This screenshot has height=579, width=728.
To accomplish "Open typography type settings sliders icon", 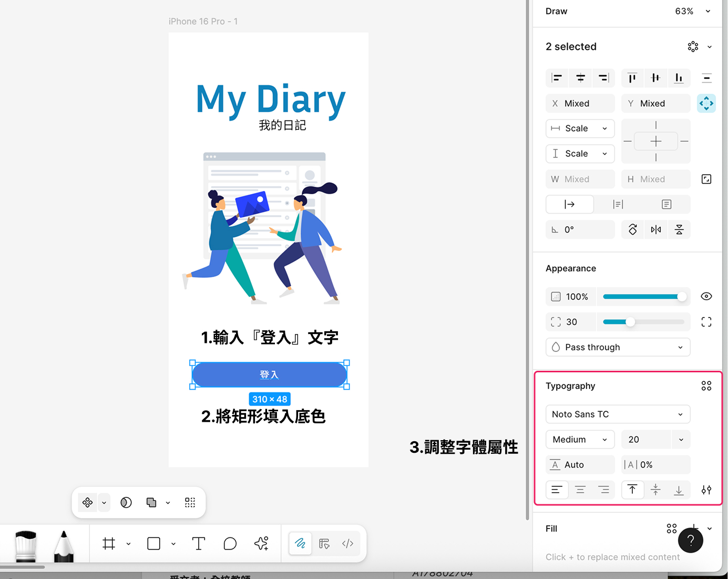I will click(x=706, y=490).
